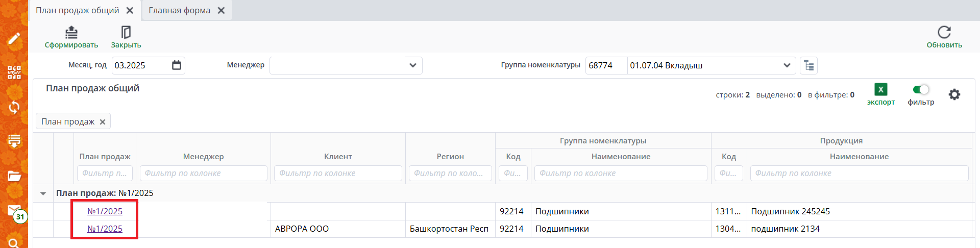Open table settings gear icon

pos(954,94)
